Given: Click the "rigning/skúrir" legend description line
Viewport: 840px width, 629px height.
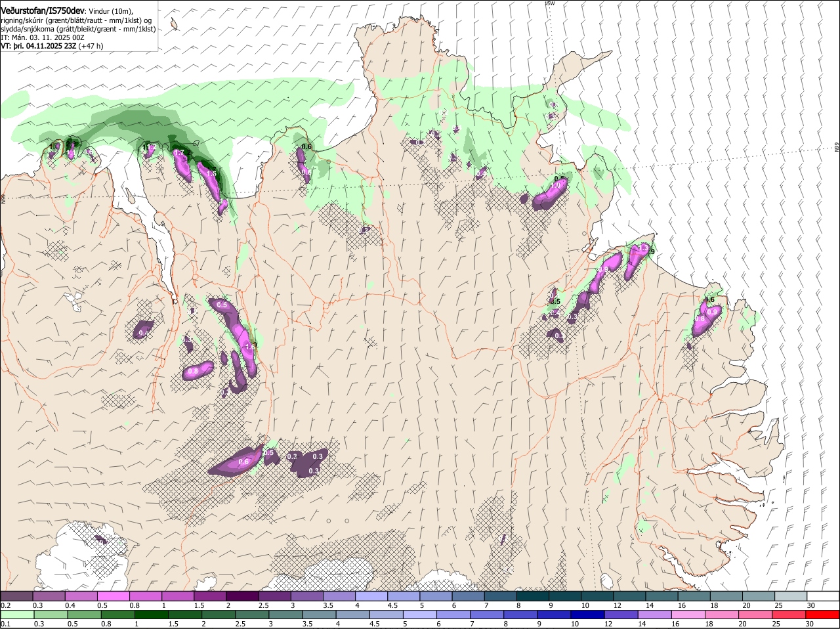Looking at the screenshot, I should pyautogui.click(x=77, y=20).
